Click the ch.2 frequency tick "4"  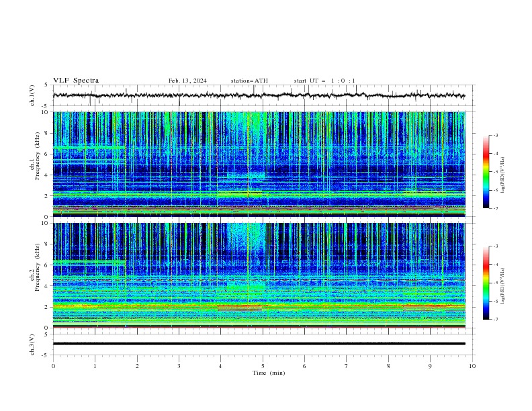[x=48, y=286]
